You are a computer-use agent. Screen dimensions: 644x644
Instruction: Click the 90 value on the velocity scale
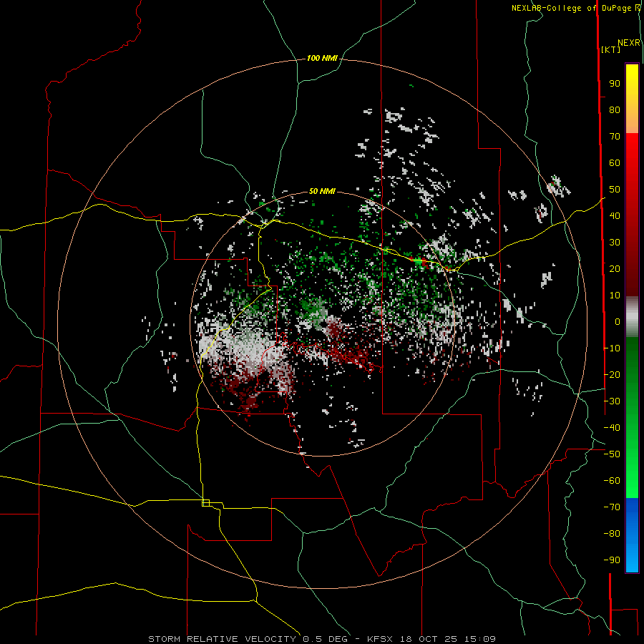point(615,84)
